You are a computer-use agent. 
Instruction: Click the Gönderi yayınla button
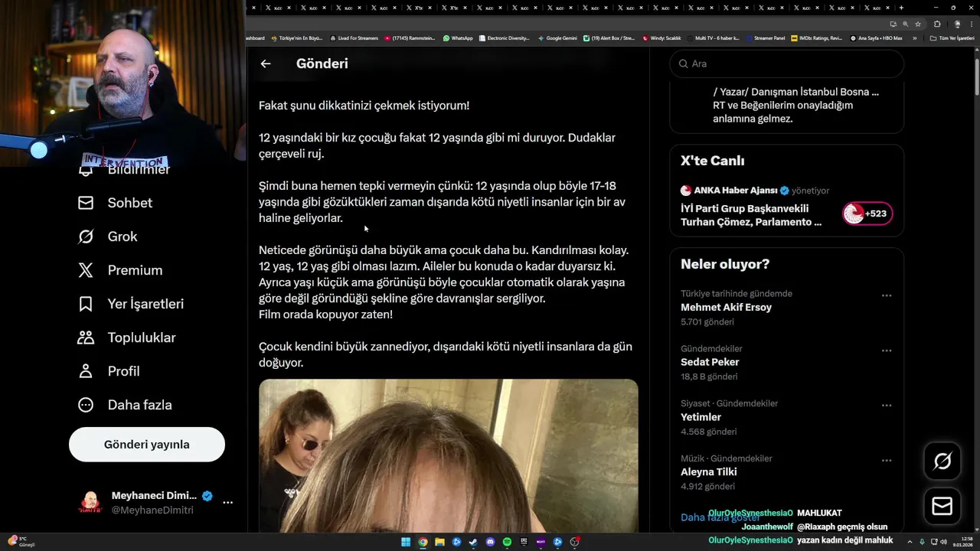coord(147,445)
